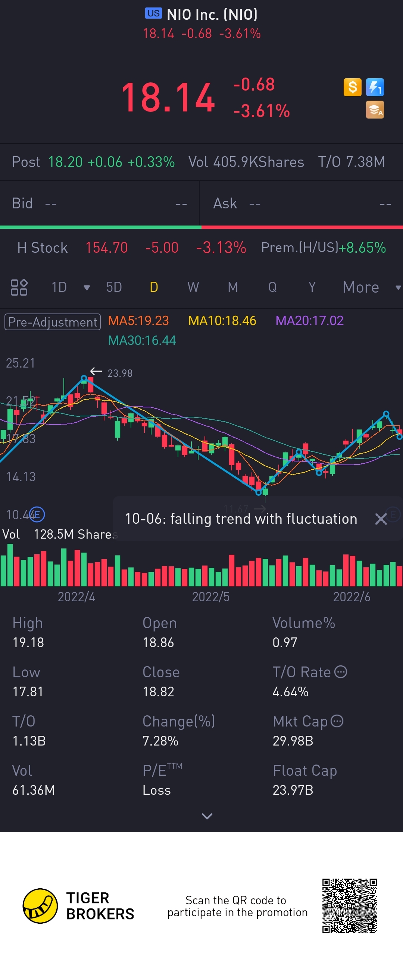This screenshot has width=403, height=980.
Task: Toggle the Pre-Adjustment setting
Action: point(53,322)
